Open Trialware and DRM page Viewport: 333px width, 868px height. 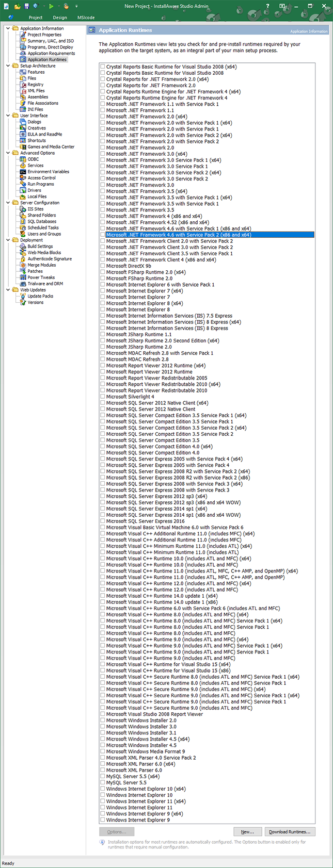(x=45, y=284)
